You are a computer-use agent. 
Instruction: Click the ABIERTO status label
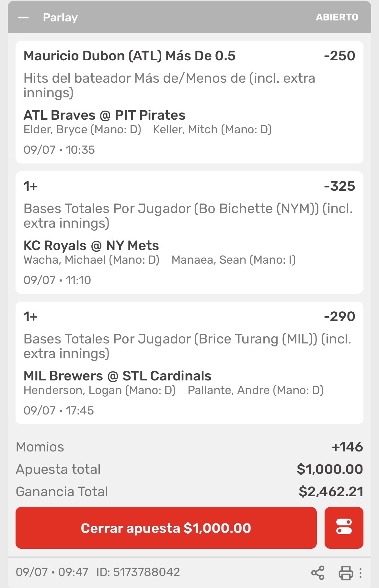(337, 17)
